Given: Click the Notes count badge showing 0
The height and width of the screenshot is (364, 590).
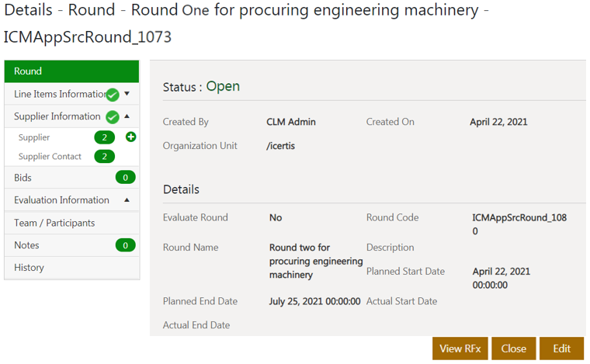Looking at the screenshot, I should (125, 245).
